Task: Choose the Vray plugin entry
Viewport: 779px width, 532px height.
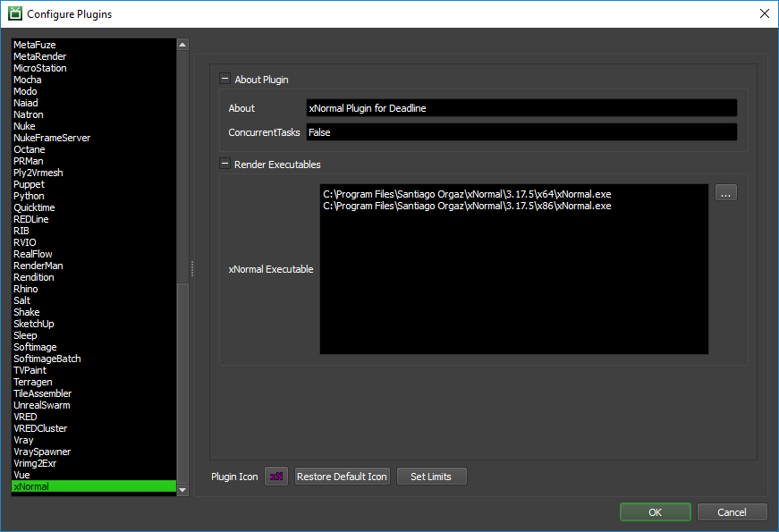Action: tap(23, 440)
